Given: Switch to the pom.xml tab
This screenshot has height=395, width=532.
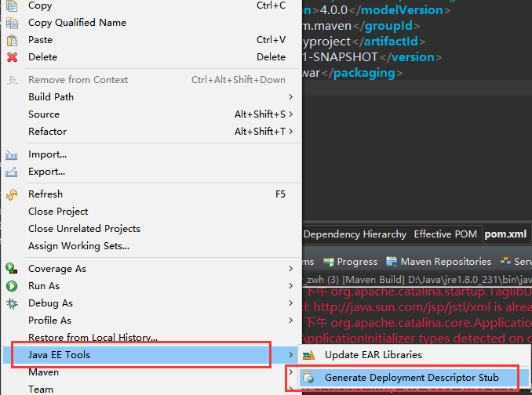Looking at the screenshot, I should coord(505,234).
